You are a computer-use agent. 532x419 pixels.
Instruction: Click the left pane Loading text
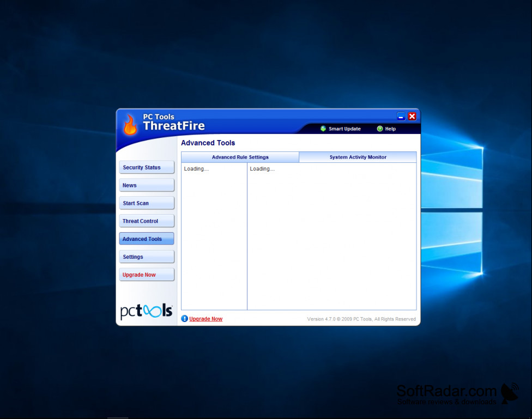tap(196, 168)
